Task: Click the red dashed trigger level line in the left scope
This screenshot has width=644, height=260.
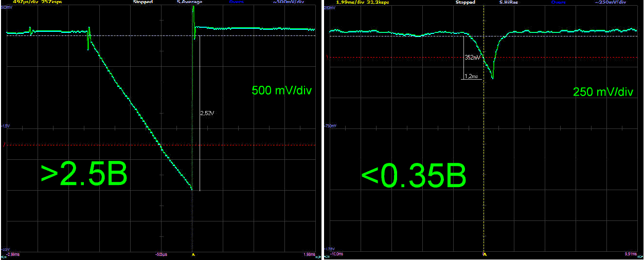Action: tap(103, 145)
